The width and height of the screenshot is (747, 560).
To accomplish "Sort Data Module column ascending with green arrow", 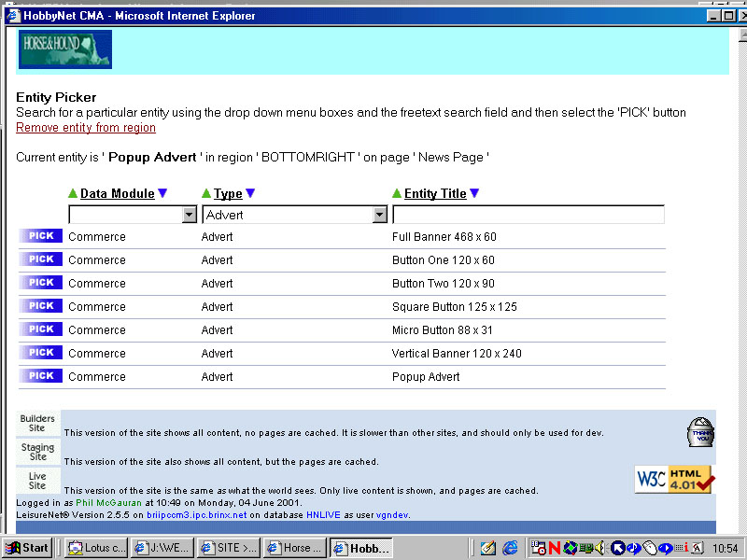I will tap(73, 193).
